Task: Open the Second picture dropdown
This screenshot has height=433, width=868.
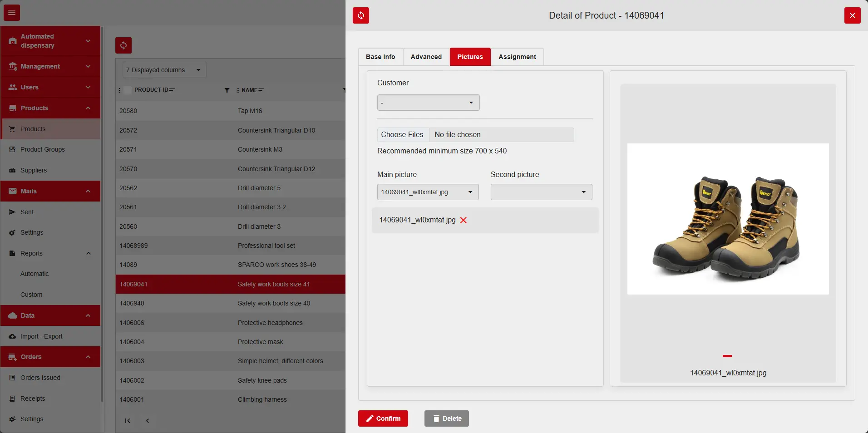Action: coord(541,192)
